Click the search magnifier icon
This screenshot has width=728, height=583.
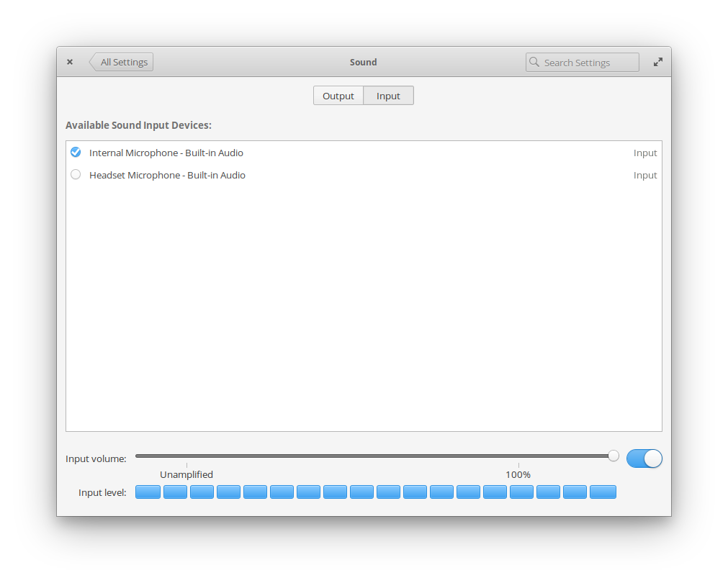tap(534, 62)
